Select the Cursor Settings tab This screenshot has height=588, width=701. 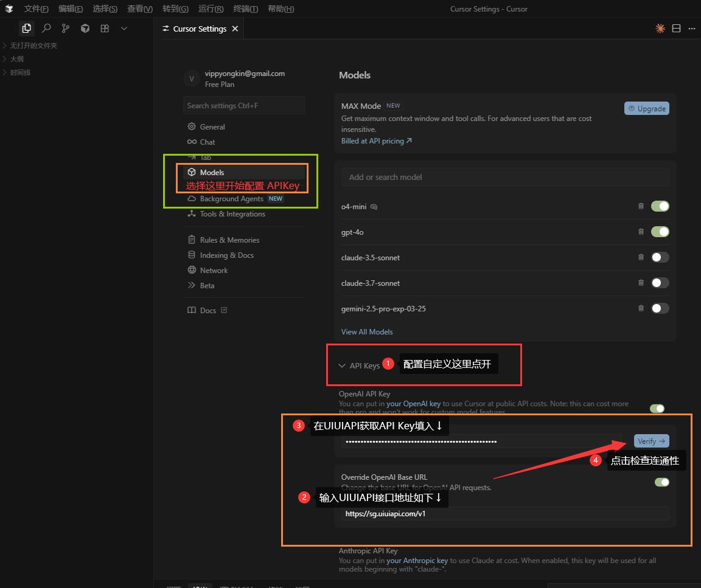pyautogui.click(x=200, y=29)
